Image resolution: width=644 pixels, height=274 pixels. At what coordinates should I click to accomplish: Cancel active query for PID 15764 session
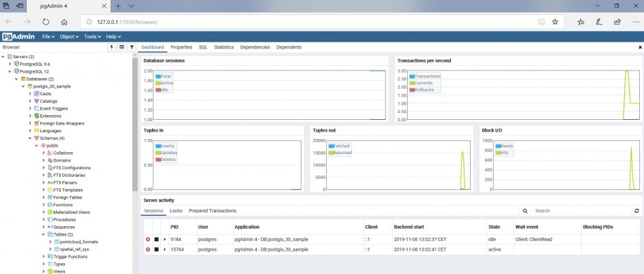[x=156, y=249]
